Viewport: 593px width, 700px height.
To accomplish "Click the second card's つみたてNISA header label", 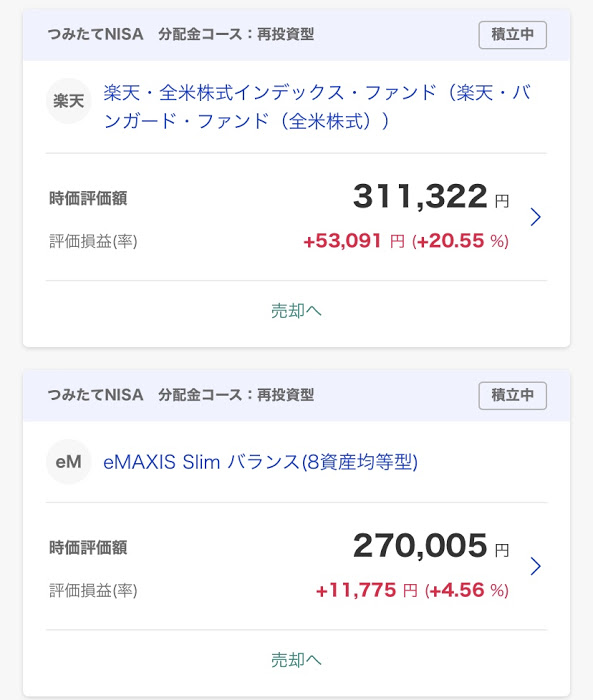I will 96,395.
